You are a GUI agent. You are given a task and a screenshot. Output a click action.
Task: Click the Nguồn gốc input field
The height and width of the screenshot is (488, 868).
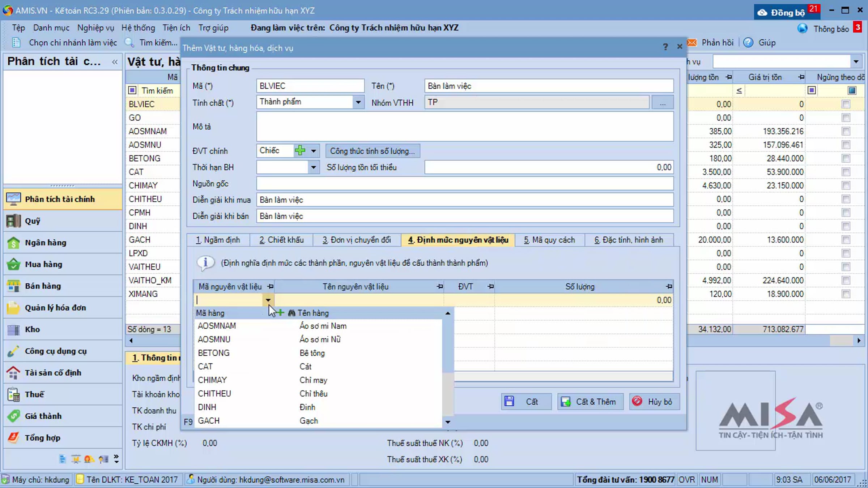pos(465,184)
